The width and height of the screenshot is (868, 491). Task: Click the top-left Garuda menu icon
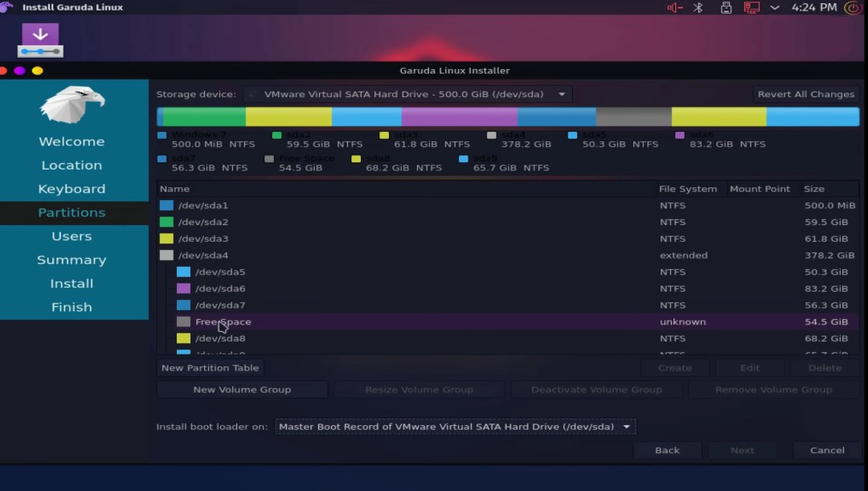6,6
